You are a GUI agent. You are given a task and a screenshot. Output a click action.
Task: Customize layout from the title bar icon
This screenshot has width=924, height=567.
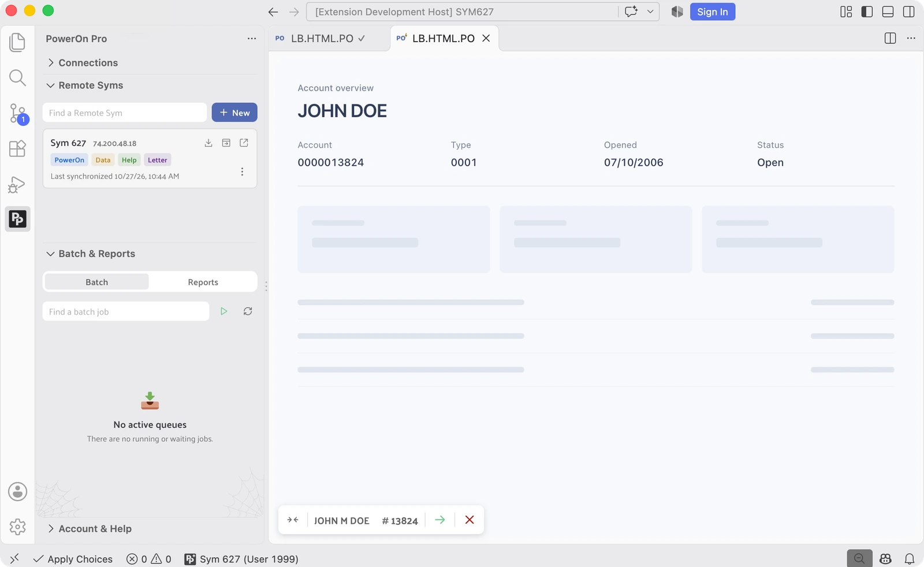point(846,12)
